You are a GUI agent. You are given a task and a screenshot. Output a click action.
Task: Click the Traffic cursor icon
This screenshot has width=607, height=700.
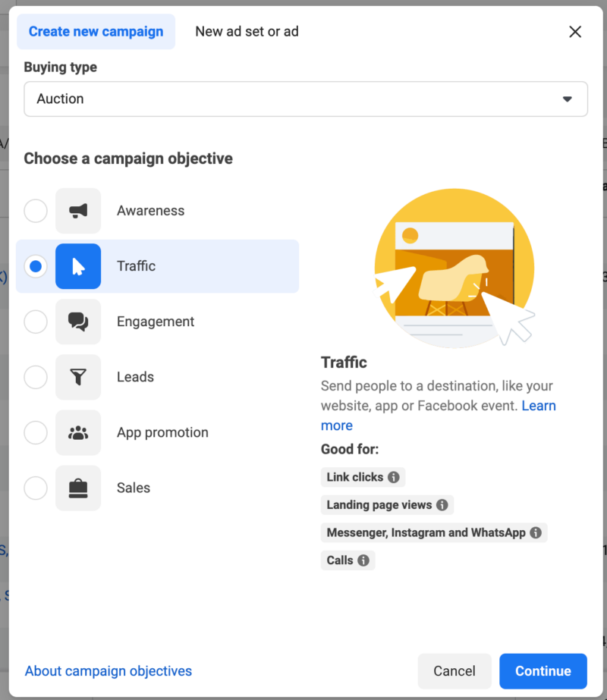(78, 266)
